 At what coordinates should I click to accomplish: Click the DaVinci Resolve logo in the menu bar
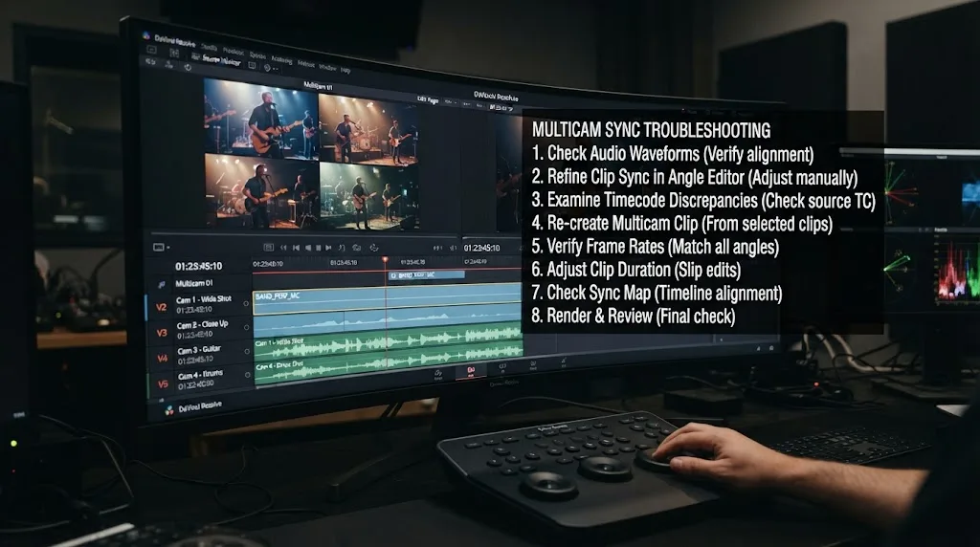tap(146, 36)
